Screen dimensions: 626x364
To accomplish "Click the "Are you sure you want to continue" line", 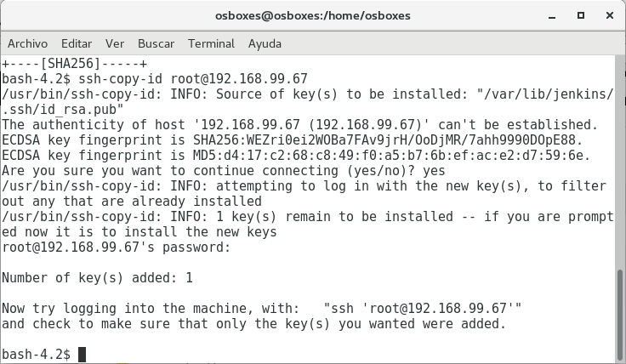I will click(223, 170).
